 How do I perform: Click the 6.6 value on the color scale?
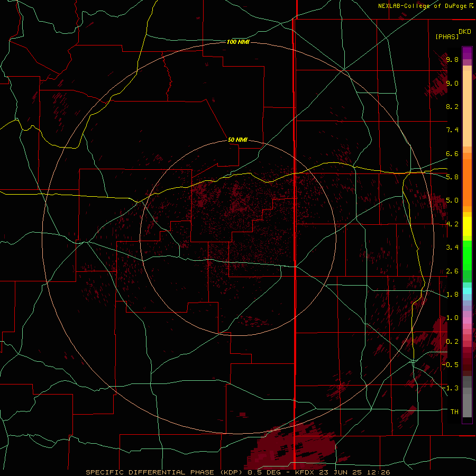[x=452, y=153]
